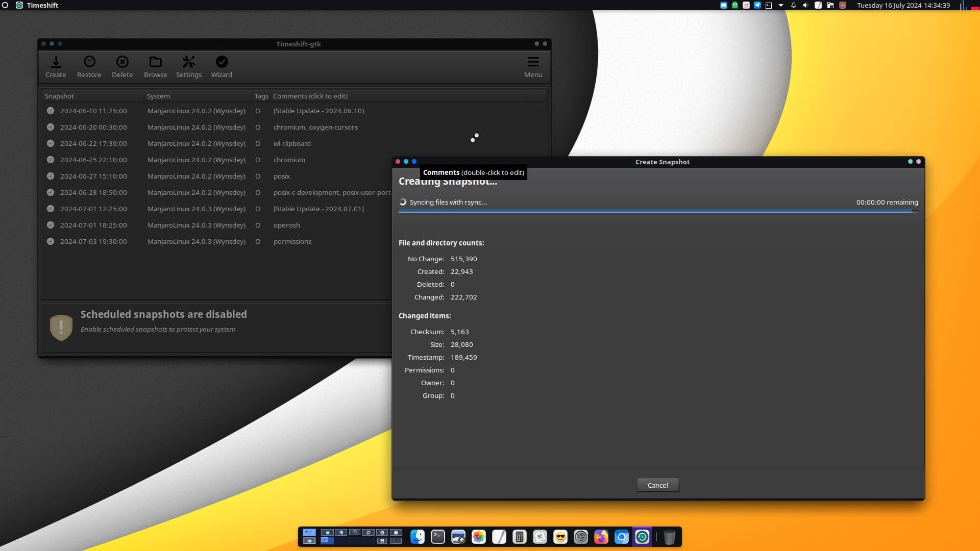Open the Timeshift hamburger Menu
The image size is (980, 551).
tap(533, 67)
